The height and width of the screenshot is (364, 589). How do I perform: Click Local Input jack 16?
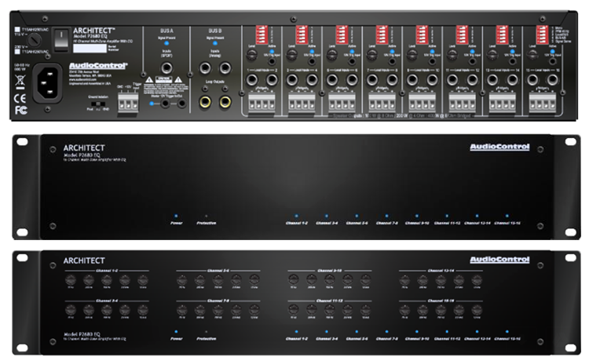(552, 79)
